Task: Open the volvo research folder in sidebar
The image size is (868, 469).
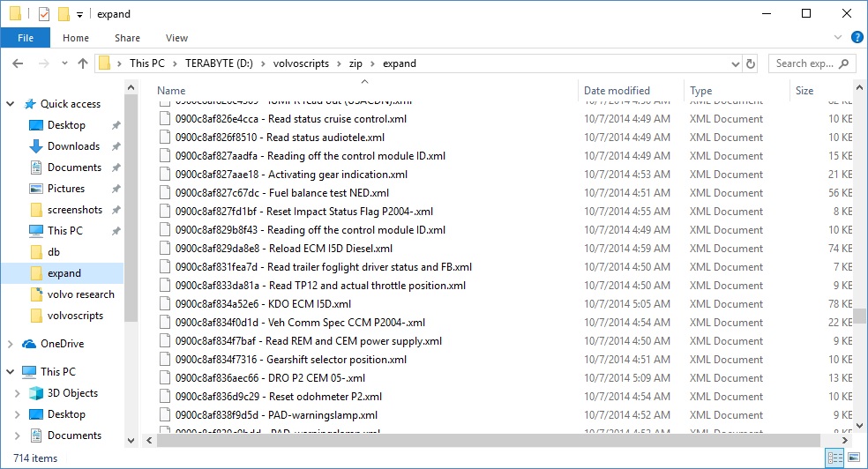Action: (80, 294)
